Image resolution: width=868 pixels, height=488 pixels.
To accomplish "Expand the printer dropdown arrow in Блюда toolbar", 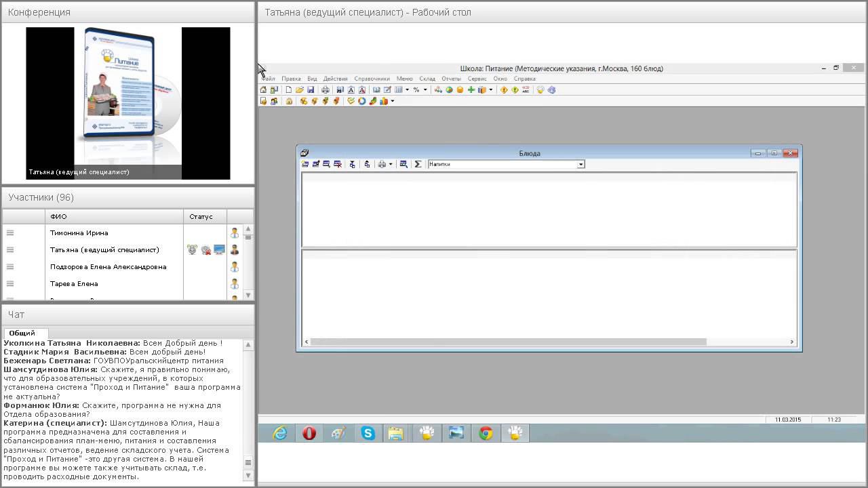I will click(x=391, y=164).
